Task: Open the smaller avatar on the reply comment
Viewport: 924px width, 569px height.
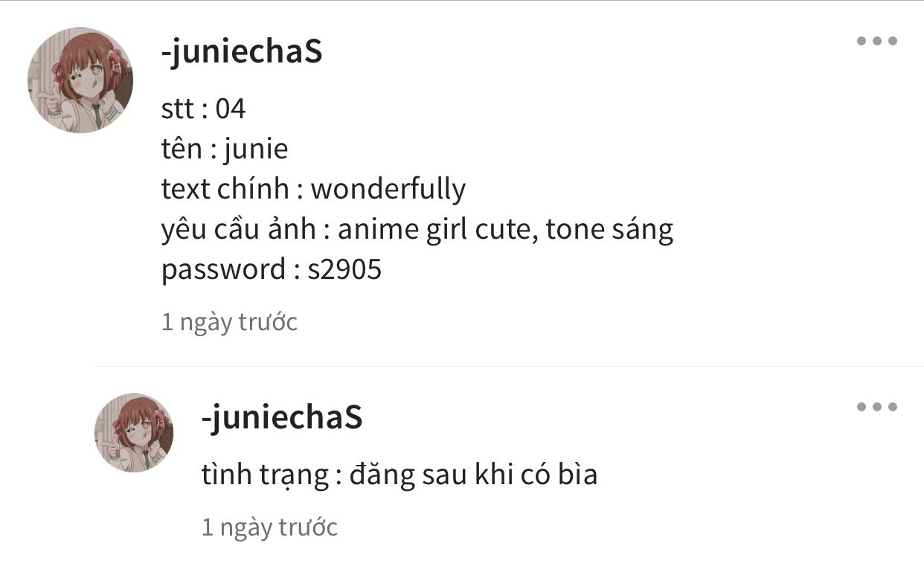Action: click(134, 433)
